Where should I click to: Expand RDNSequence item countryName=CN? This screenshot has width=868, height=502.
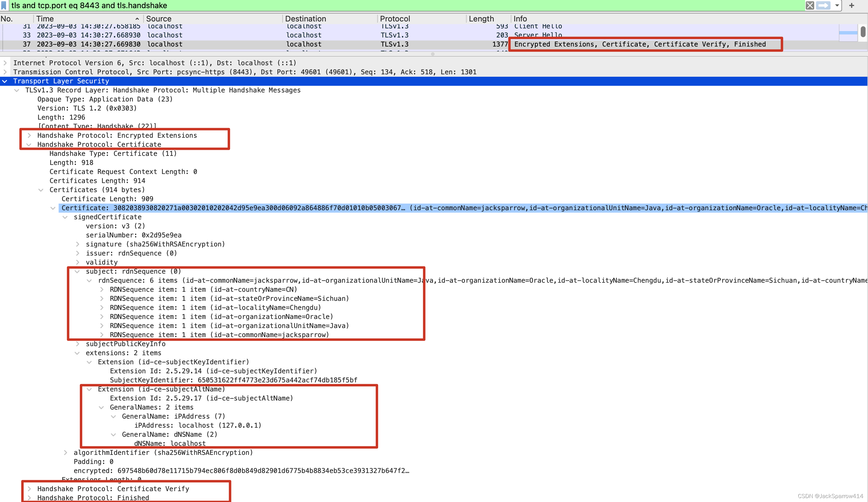102,290
